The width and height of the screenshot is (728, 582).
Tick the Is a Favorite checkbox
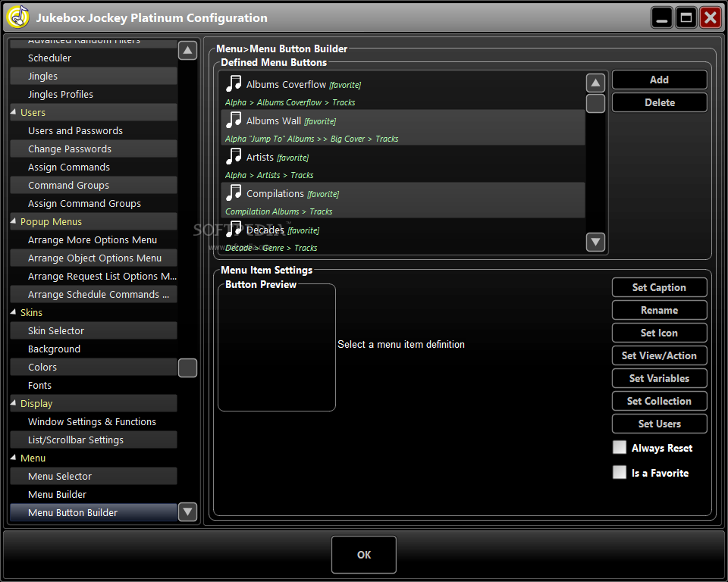(620, 472)
